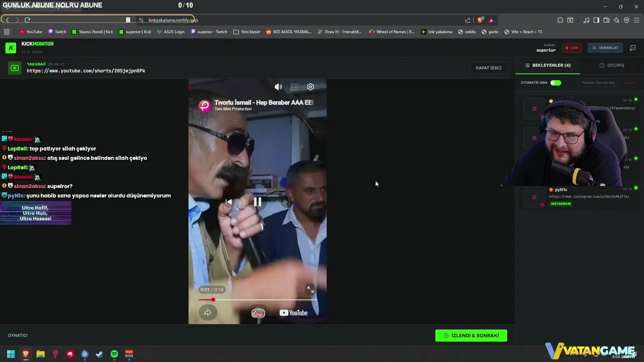Pause the queue with DURAKLAT button
Viewport: 644px width, 362px height.
pyautogui.click(x=605, y=48)
